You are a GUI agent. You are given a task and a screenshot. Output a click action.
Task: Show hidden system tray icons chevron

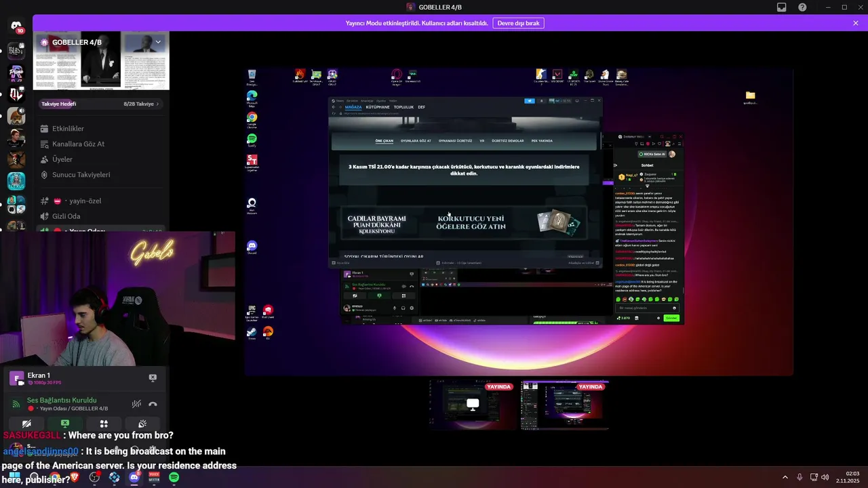tap(785, 477)
